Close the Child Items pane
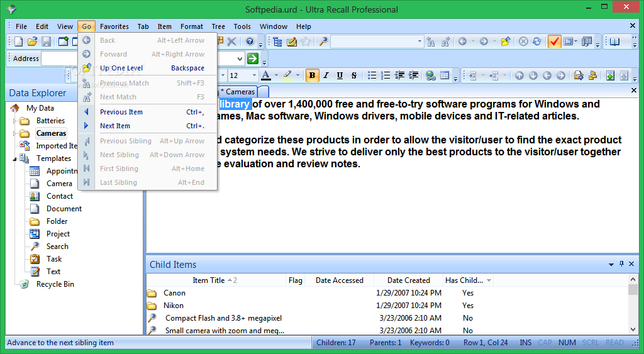 [631, 263]
